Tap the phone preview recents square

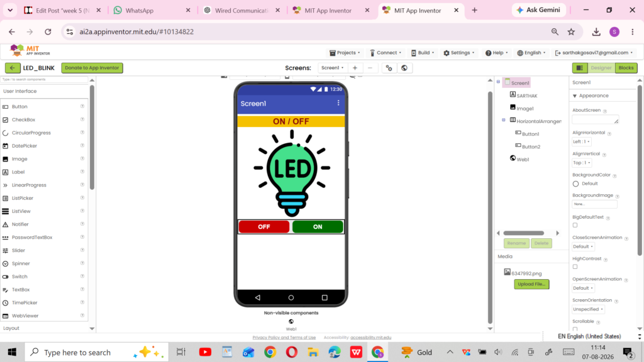pyautogui.click(x=325, y=297)
